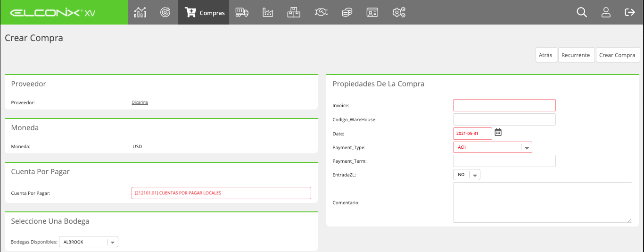Viewport: 644px width, 252px height.
Task: Click the Invoice: field label
Action: (341, 106)
